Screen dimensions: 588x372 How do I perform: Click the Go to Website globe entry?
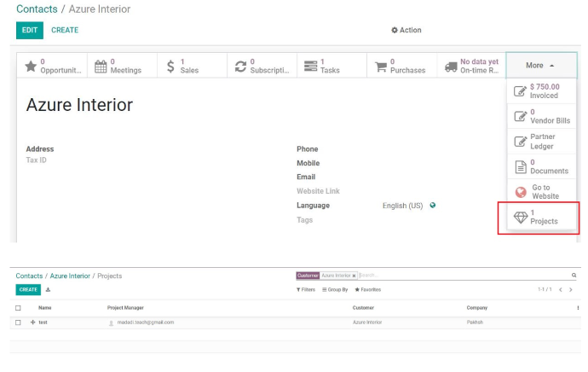click(541, 192)
